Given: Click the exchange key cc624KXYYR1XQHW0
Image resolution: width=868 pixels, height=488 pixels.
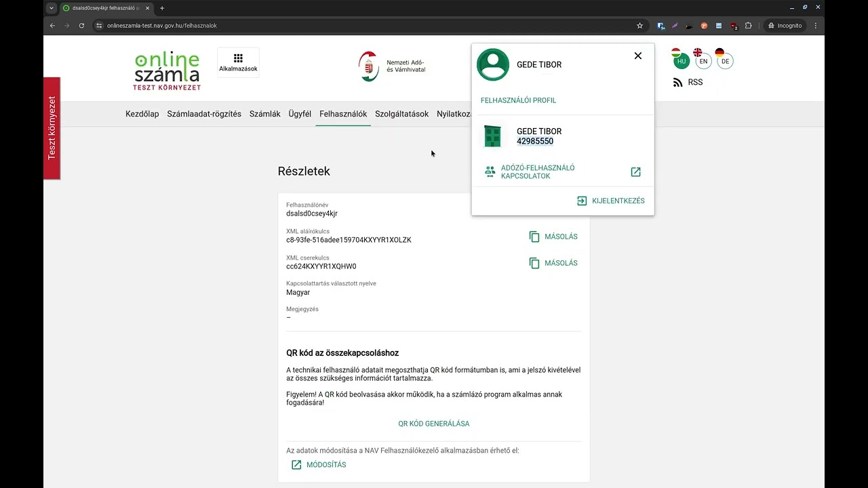Looking at the screenshot, I should pos(321,266).
